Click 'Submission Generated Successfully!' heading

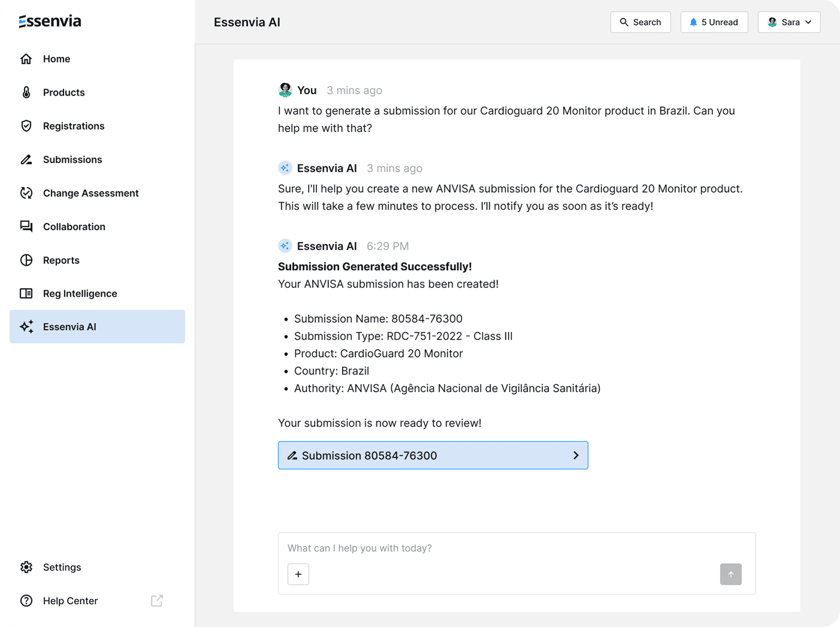click(x=375, y=266)
